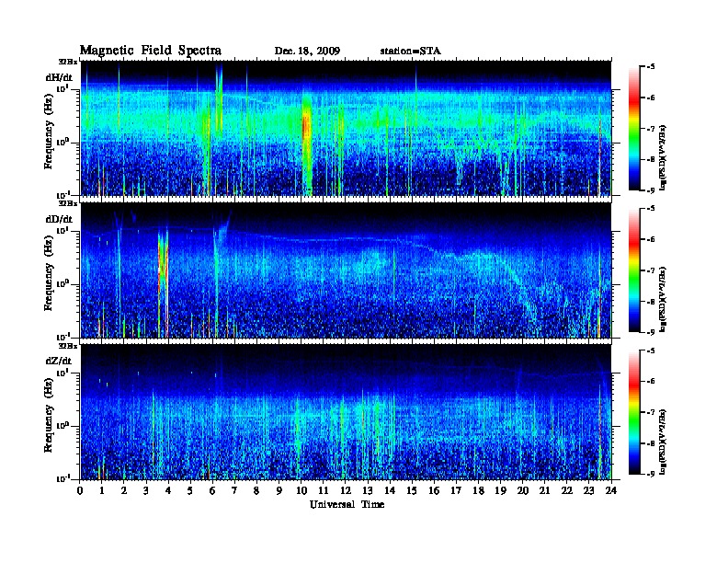Click the 32Hz mark of the dZ/dt panel
This screenshot has height=563, width=728.
(68, 346)
